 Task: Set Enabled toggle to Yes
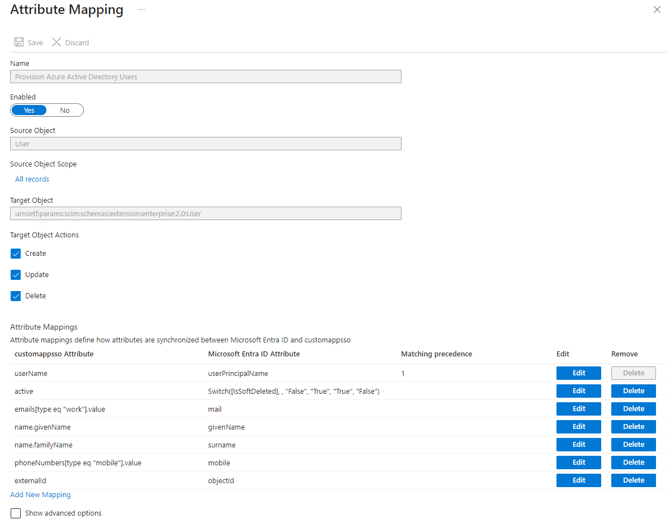pyautogui.click(x=29, y=110)
